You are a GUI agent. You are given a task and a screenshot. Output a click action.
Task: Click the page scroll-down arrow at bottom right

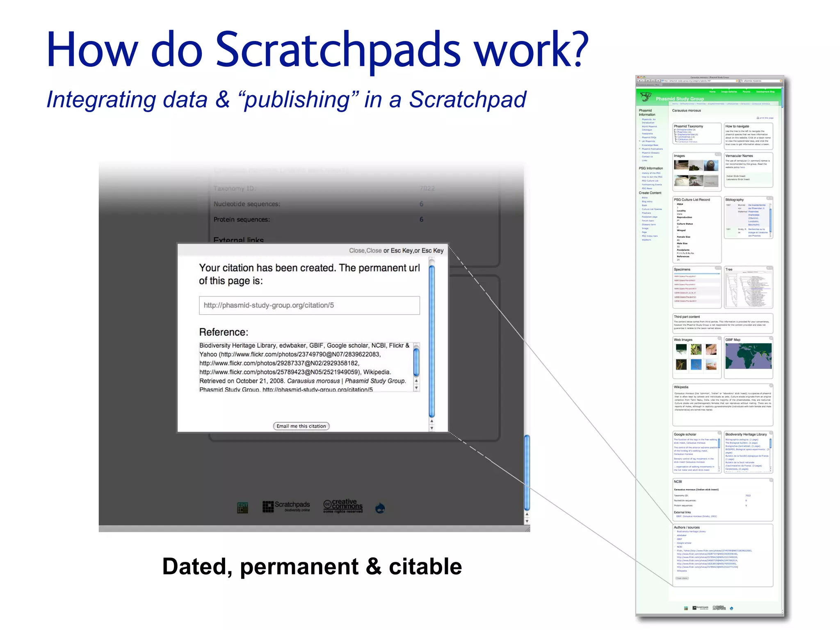point(527,521)
